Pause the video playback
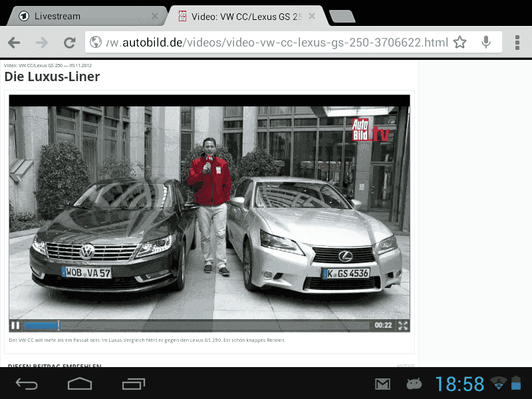The height and width of the screenshot is (399, 532). [x=15, y=325]
